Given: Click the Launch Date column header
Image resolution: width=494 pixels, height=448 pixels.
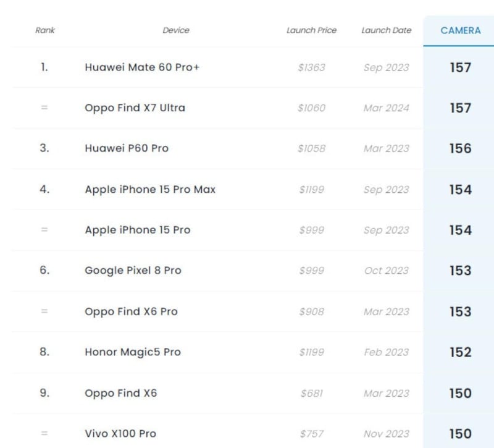Looking at the screenshot, I should (x=386, y=30).
